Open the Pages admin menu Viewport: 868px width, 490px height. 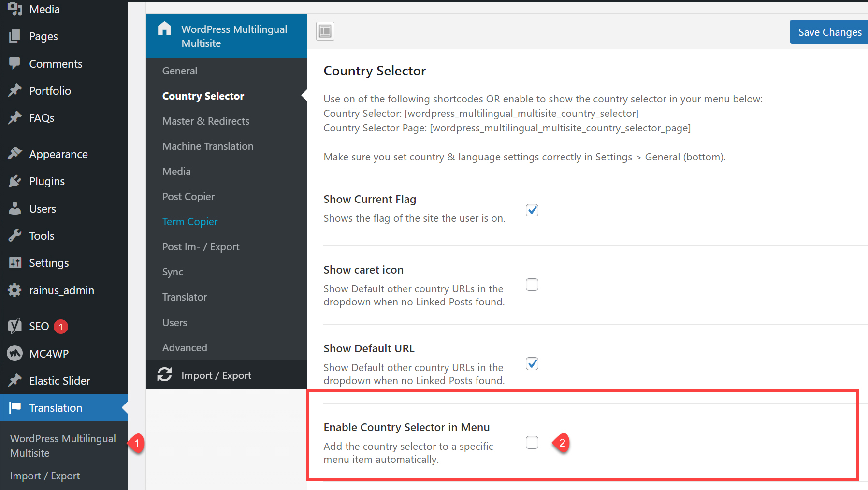coord(64,36)
